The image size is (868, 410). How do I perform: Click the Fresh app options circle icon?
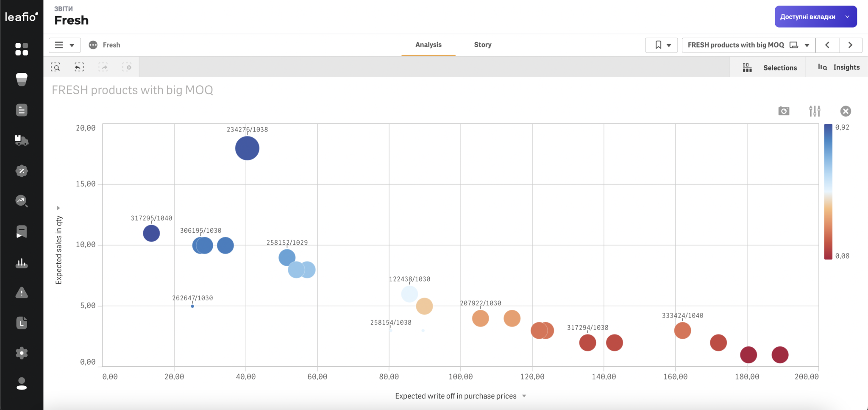(x=93, y=45)
